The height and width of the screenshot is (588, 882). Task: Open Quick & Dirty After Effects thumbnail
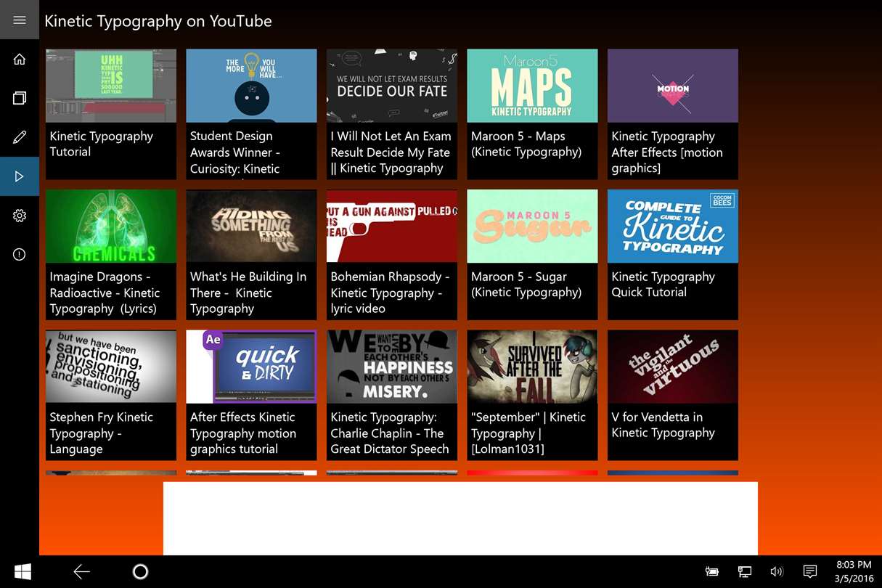point(251,367)
